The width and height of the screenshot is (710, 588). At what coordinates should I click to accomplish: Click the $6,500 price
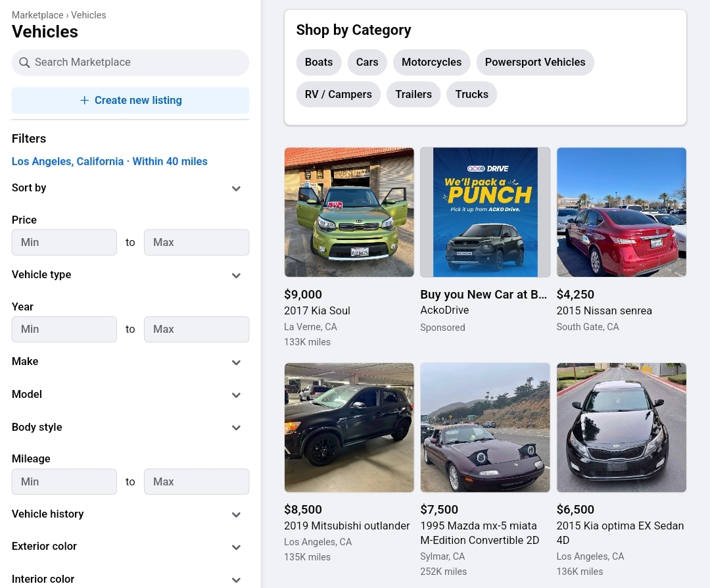pos(575,510)
